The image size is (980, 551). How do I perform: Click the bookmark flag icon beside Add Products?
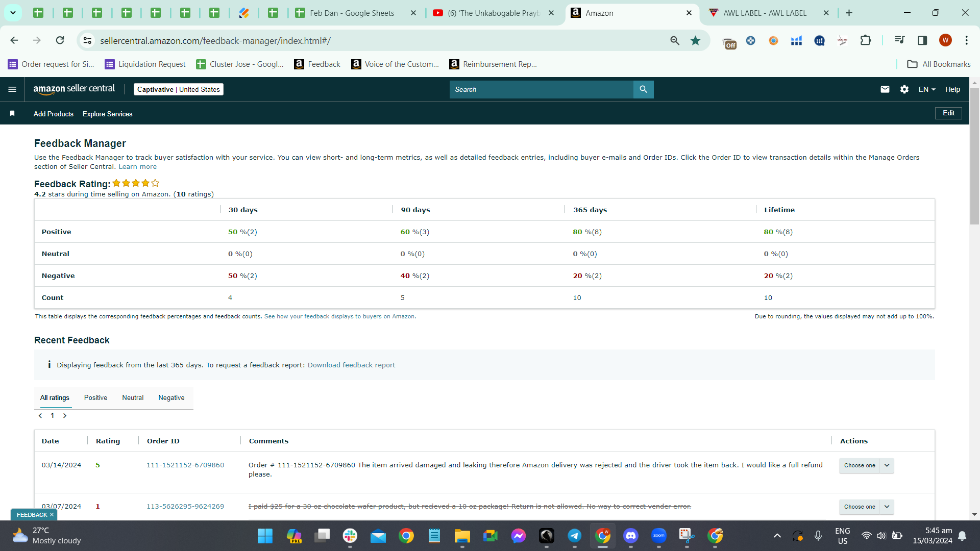click(x=12, y=114)
